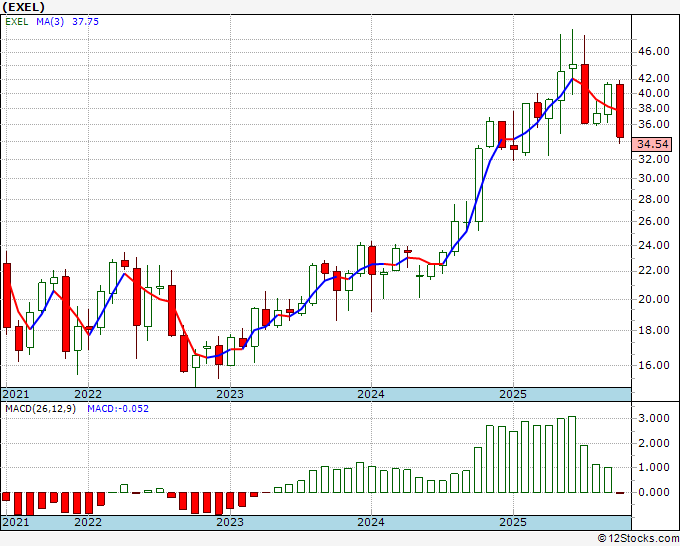
Task: Click 2025 on the price chart timeline
Action: point(513,394)
